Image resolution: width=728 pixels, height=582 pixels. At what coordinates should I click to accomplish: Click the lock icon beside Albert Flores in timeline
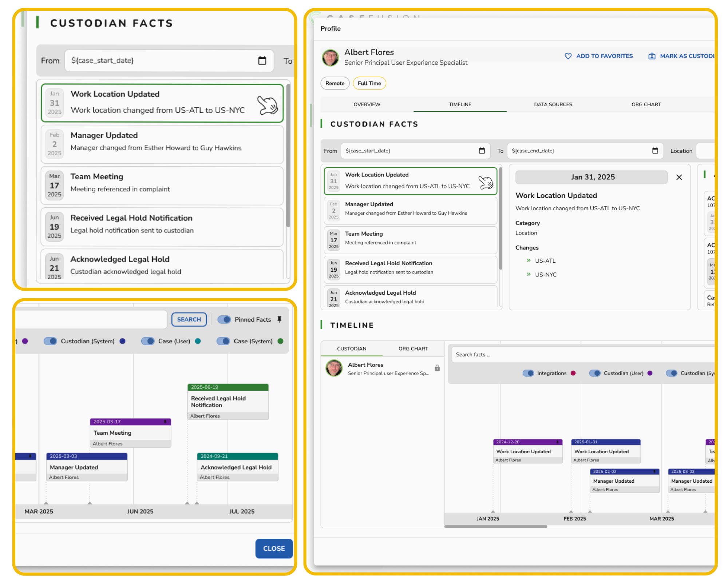pos(437,368)
